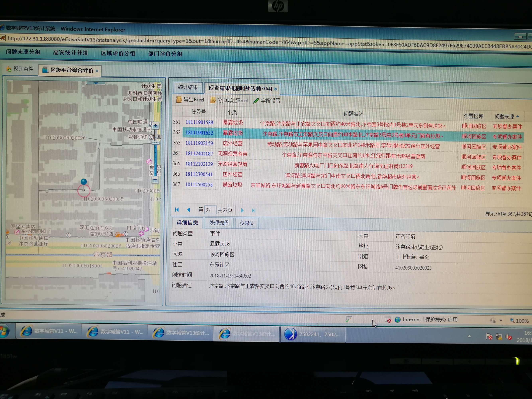Click grid value 410203005020025
The width and height of the screenshot is (532, 399).
pyautogui.click(x=413, y=268)
